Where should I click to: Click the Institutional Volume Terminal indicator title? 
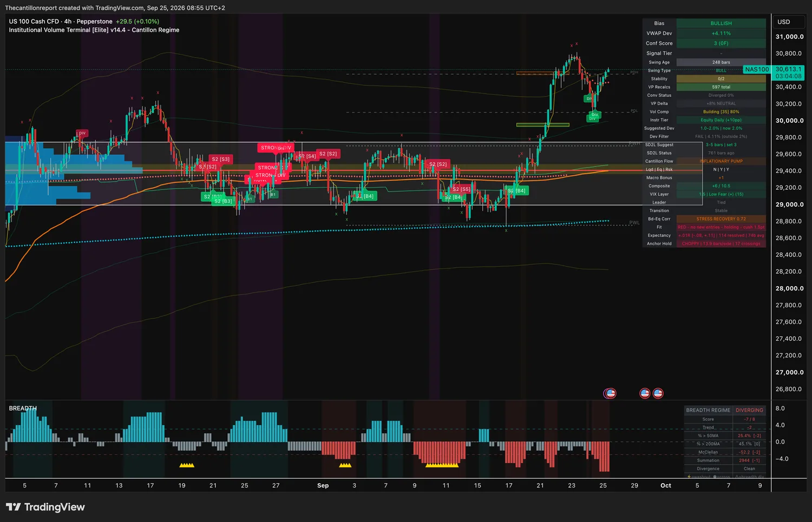pyautogui.click(x=94, y=30)
